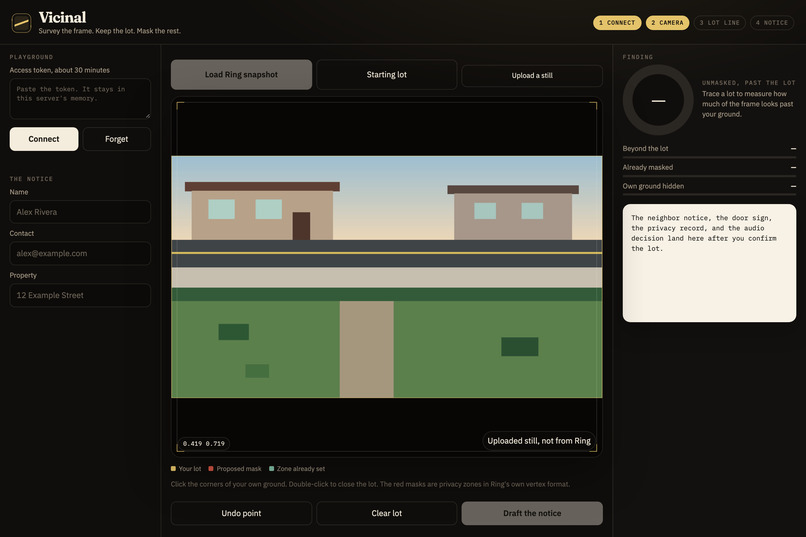Choose the Starting lot button
The height and width of the screenshot is (537, 806).
pyautogui.click(x=387, y=75)
